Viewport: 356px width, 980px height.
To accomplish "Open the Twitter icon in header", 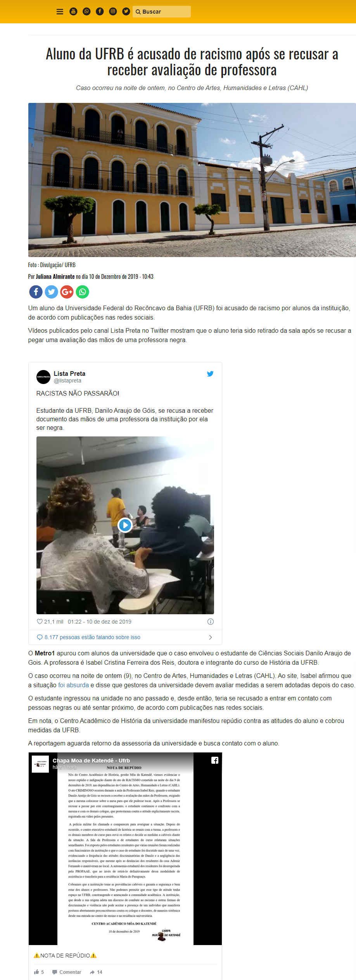I will pos(126,12).
